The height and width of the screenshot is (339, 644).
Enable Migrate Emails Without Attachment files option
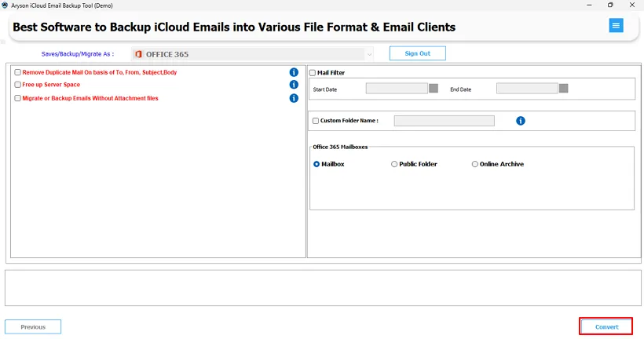17,98
